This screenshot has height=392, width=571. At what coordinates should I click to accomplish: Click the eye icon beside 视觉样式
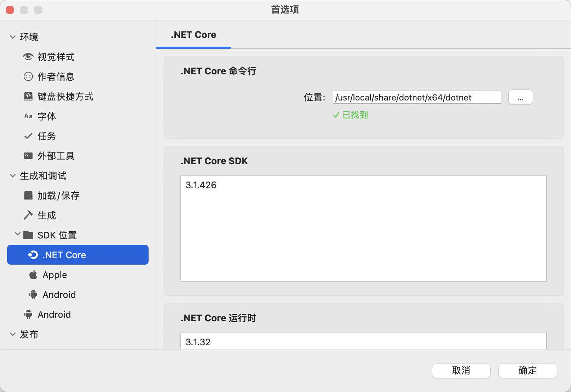coord(28,57)
